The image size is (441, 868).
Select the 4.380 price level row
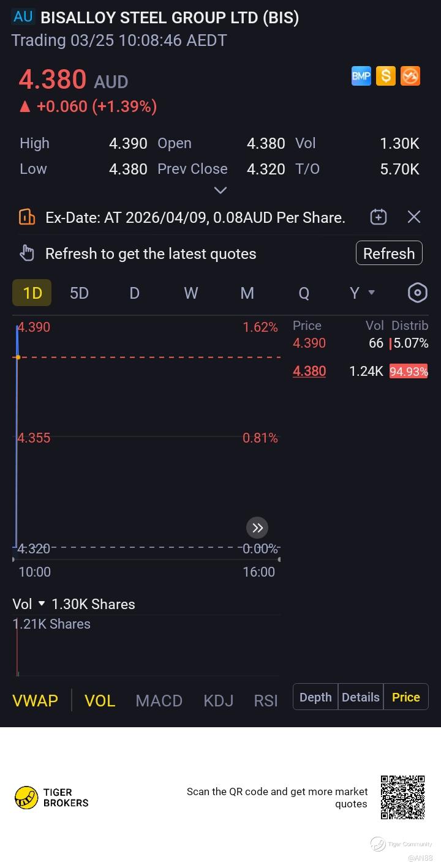[360, 371]
